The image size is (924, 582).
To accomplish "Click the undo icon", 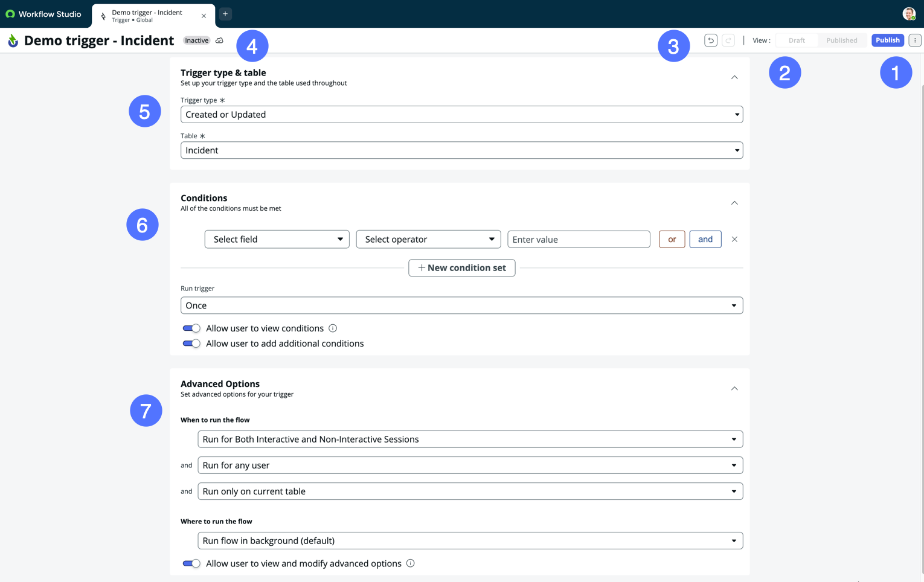I will [711, 40].
